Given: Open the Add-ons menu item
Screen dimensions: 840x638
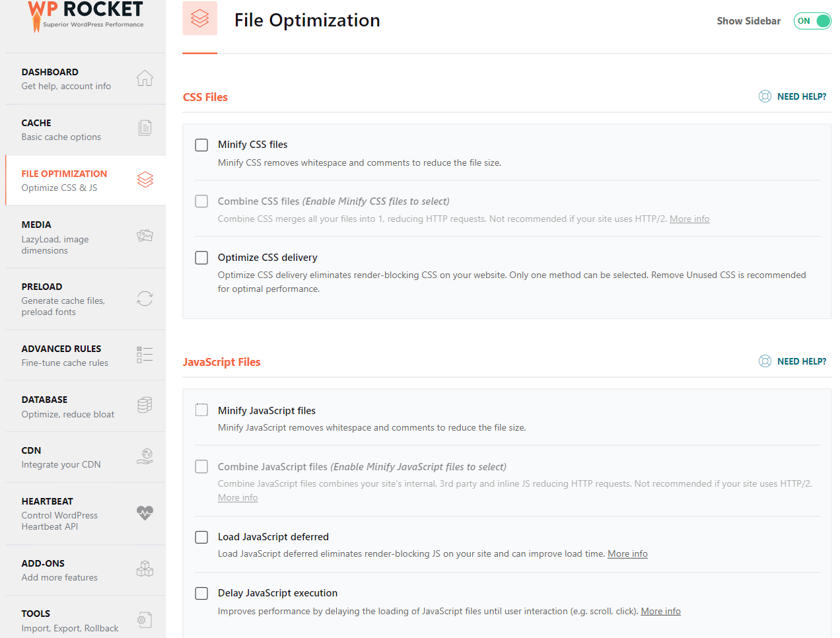Looking at the screenshot, I should (x=85, y=570).
